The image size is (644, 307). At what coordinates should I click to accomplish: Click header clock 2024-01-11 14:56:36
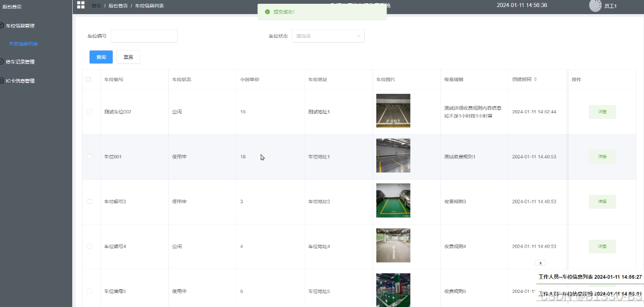coord(522,5)
